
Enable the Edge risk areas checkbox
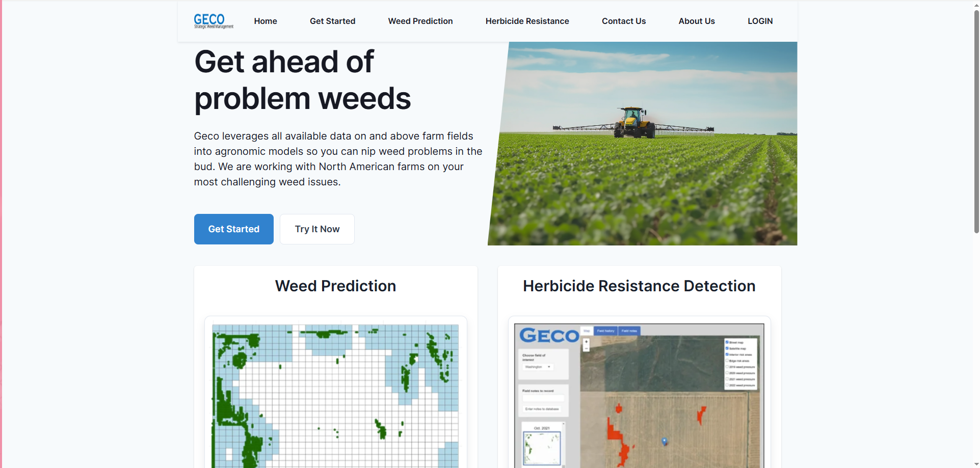pyautogui.click(x=727, y=361)
